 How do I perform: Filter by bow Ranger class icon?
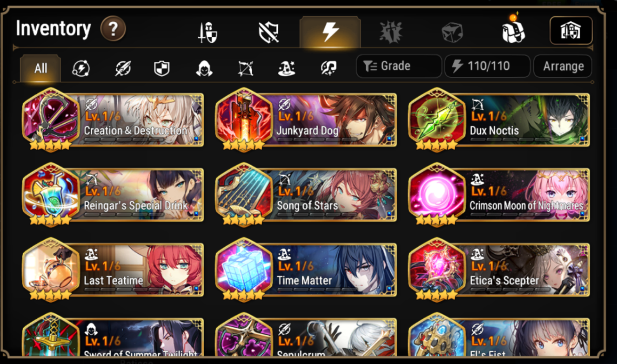(x=245, y=69)
